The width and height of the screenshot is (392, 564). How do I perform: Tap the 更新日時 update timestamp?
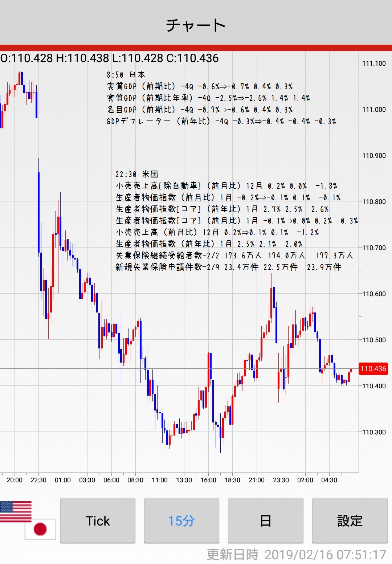(x=296, y=555)
